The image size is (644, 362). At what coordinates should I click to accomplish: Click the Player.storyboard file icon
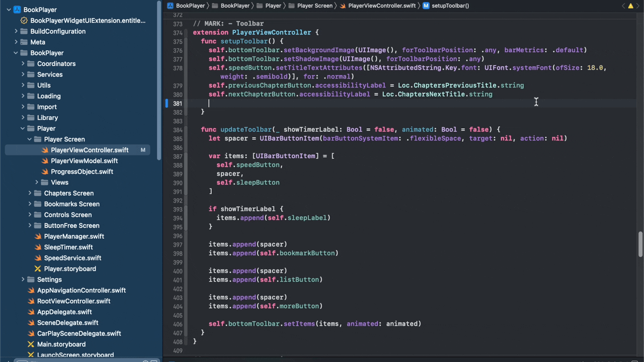[x=38, y=269]
